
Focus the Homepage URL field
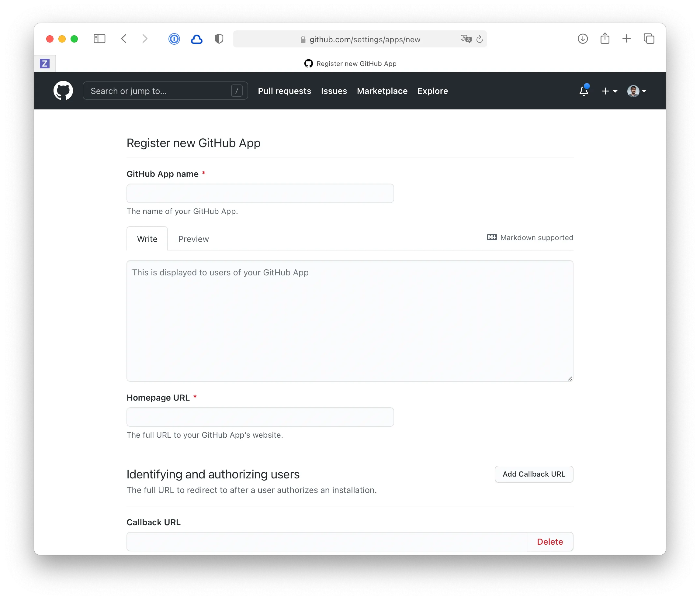click(260, 417)
